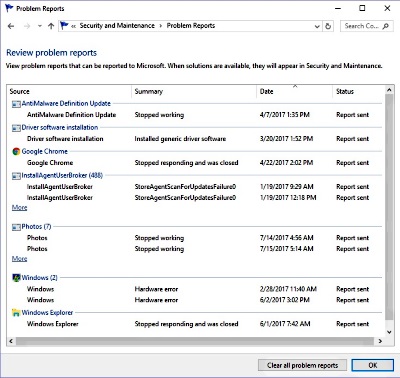Open the recent locations dropdown arrow
Image resolution: width=400 pixels, height=378 pixels.
point(40,26)
